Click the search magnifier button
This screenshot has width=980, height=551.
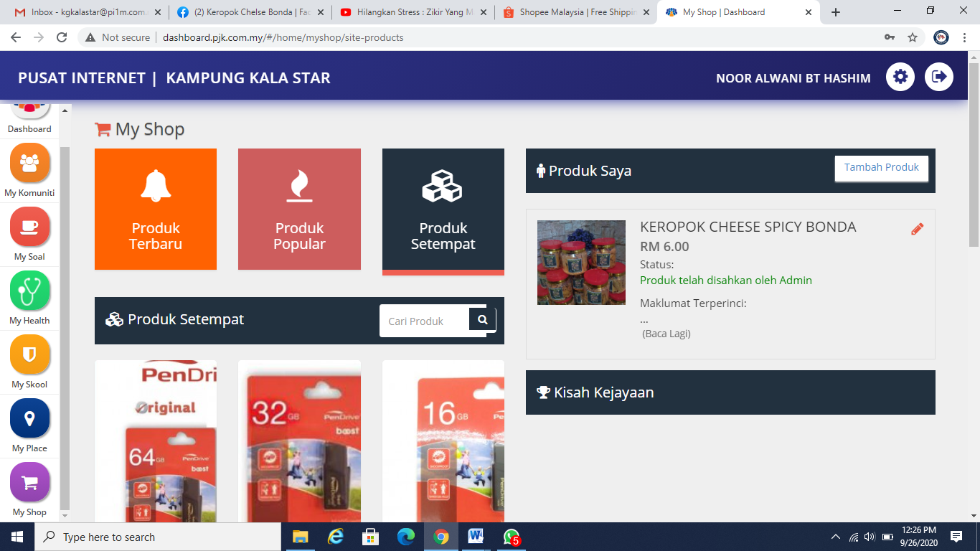tap(483, 320)
